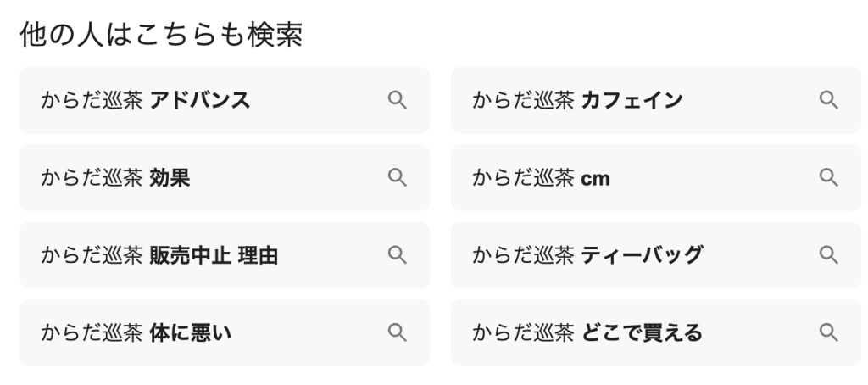
Task: Open the からだ巡茶 アドバンス related search
Action: coord(146,100)
